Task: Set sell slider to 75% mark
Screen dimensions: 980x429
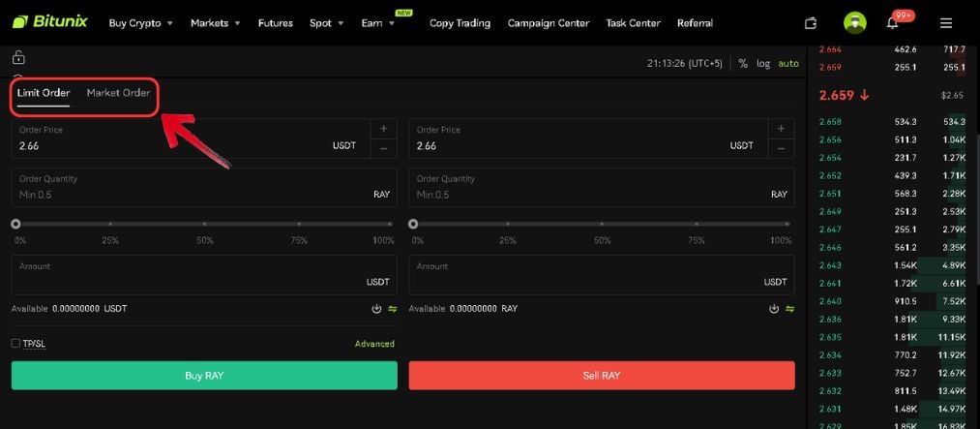Action: 697,224
